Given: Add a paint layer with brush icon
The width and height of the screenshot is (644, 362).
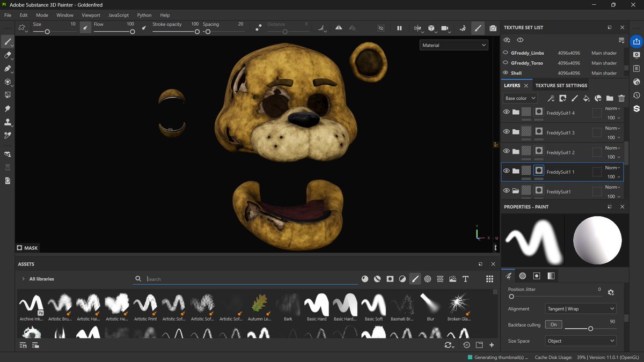Looking at the screenshot, I should (x=574, y=98).
